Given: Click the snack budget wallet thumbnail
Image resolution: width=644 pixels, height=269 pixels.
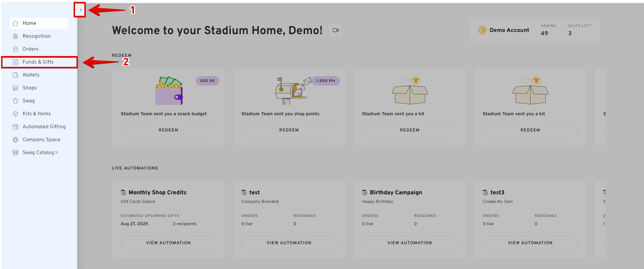Looking at the screenshot, I should pyautogui.click(x=169, y=91).
